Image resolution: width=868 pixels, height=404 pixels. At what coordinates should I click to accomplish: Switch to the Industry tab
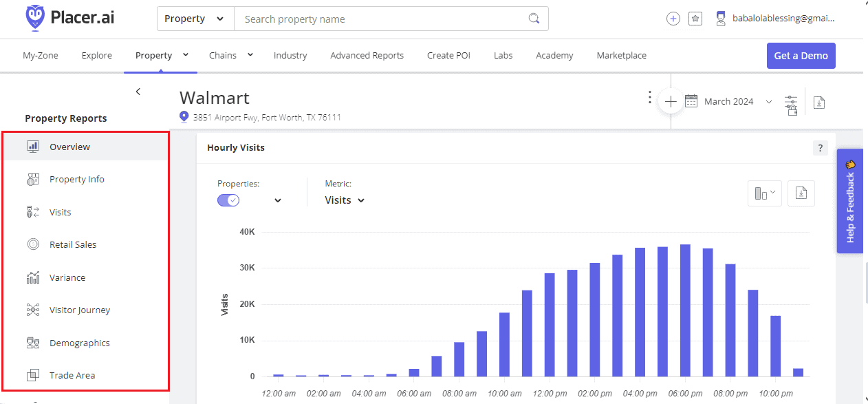click(x=290, y=55)
